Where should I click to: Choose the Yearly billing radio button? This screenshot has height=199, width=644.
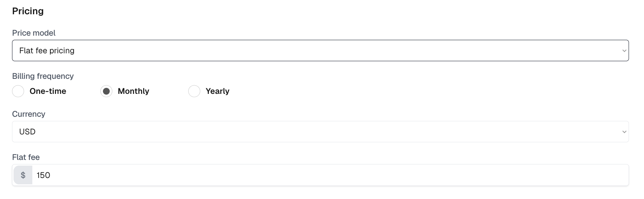(194, 91)
